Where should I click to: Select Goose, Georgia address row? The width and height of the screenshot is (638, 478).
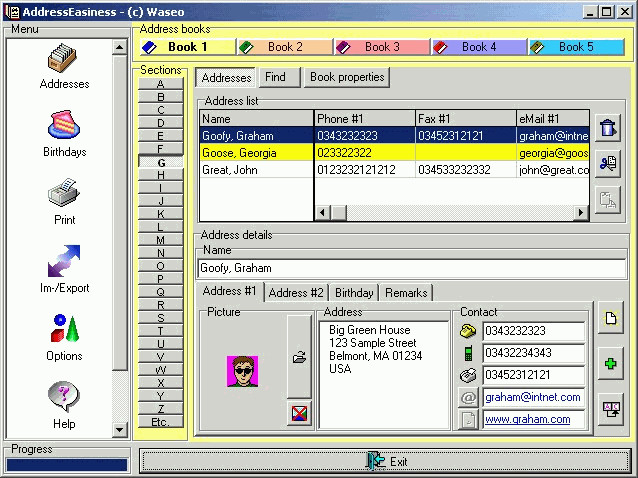coord(394,153)
